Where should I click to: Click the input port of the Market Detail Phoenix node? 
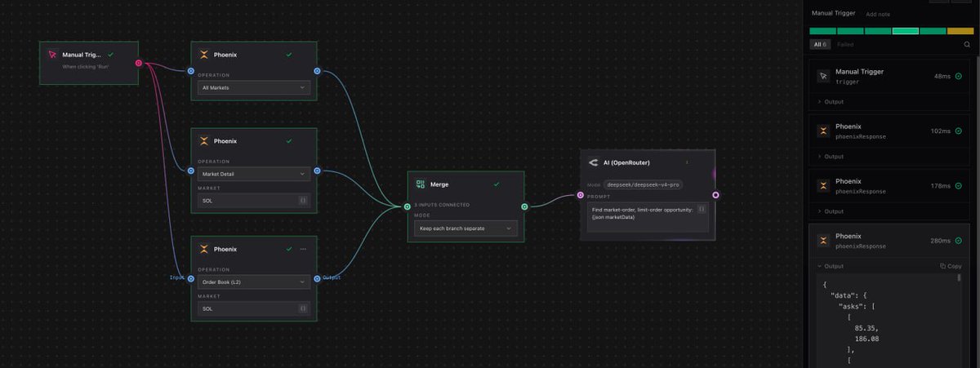(x=191, y=171)
